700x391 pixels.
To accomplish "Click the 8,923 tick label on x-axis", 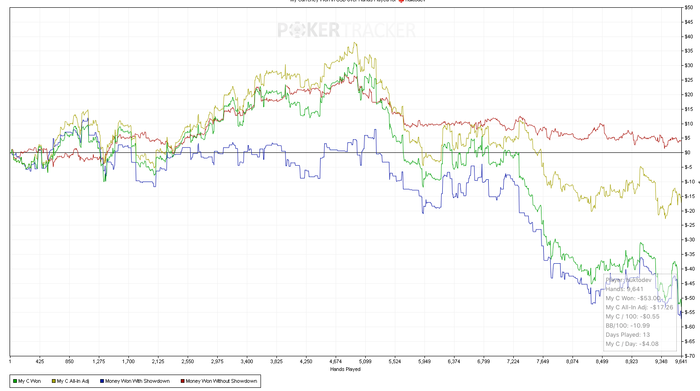I will point(631,362).
